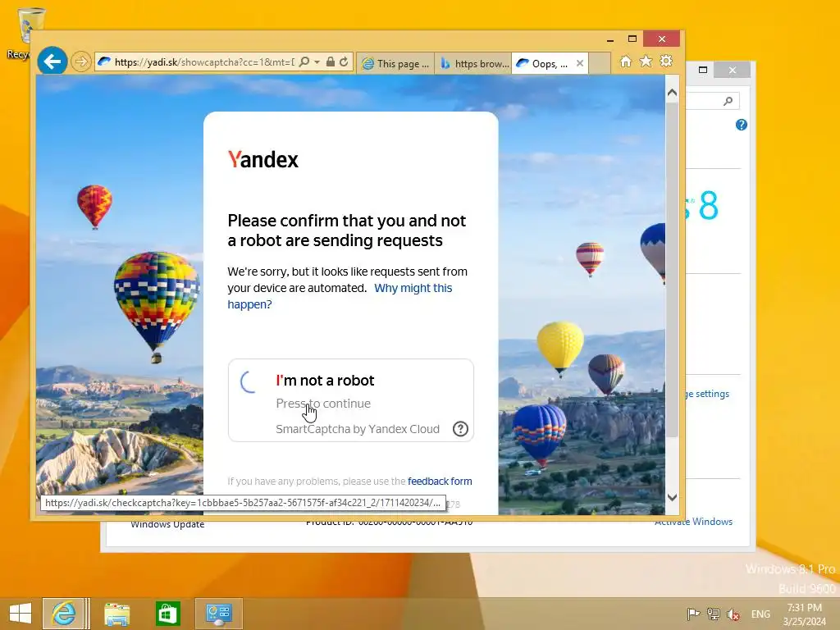Open File Explorer from the taskbar
The height and width of the screenshot is (630, 840).
click(x=116, y=614)
